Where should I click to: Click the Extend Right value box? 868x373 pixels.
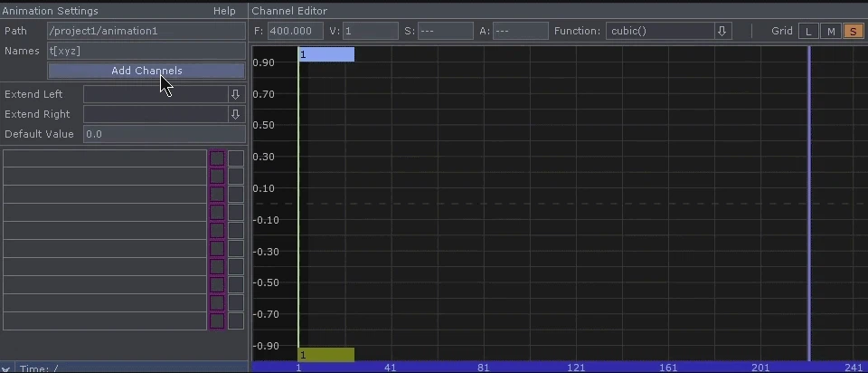156,114
